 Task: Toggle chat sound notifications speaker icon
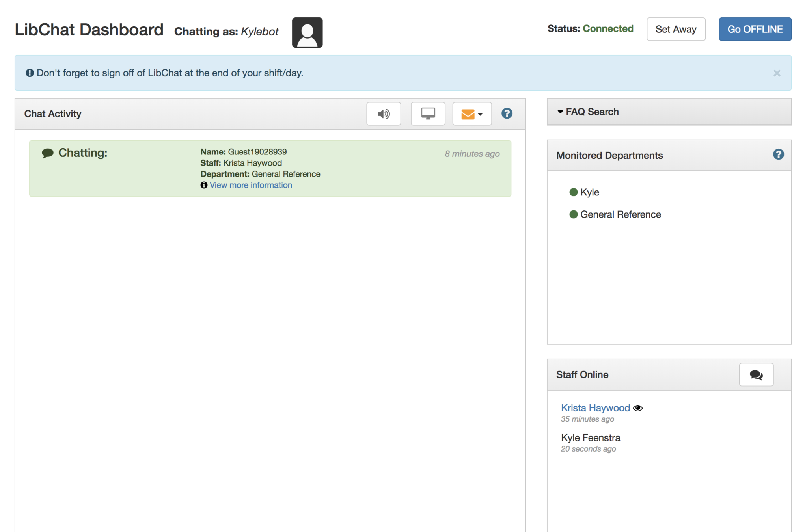tap(383, 114)
